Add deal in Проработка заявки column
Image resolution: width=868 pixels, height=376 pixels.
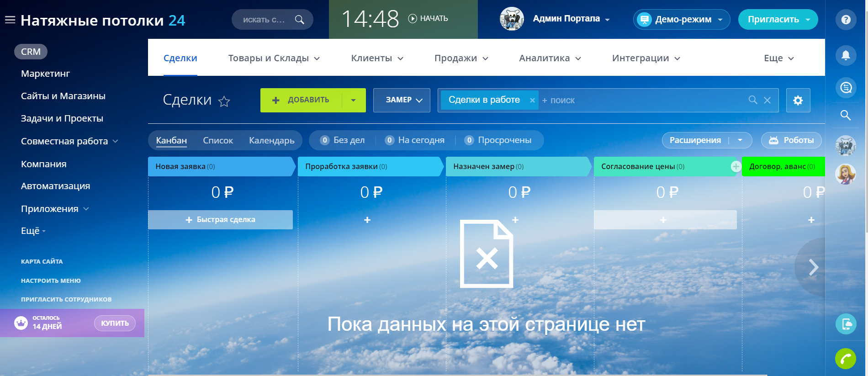click(367, 220)
